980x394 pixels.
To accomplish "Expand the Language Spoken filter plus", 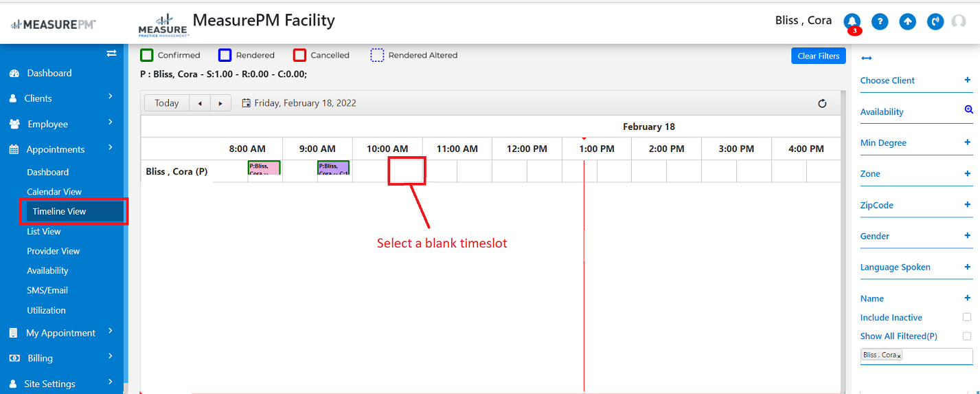I will (968, 267).
